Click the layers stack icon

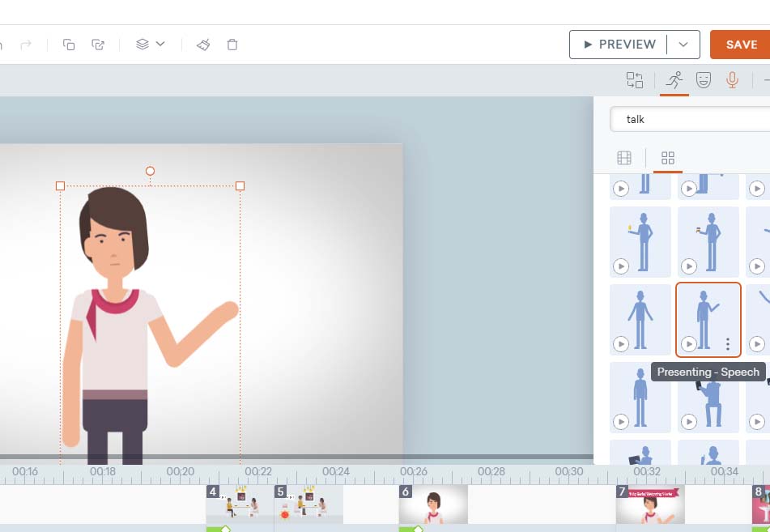[x=143, y=45]
